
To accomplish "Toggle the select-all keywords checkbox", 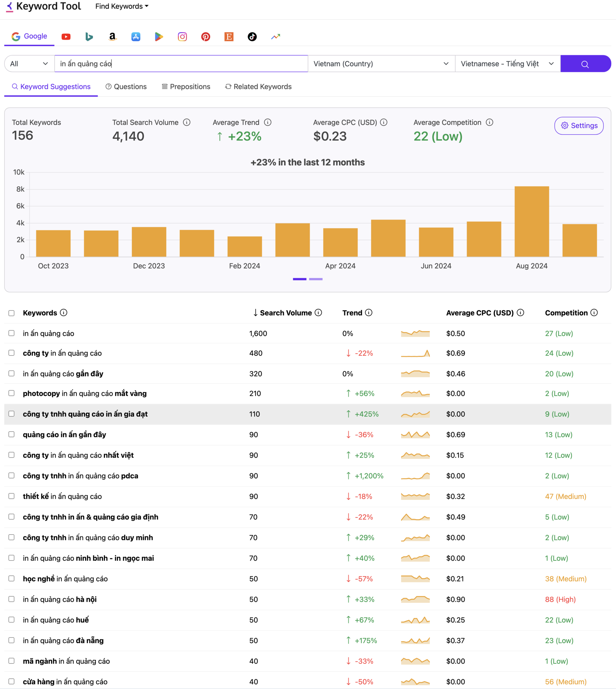I will click(11, 313).
